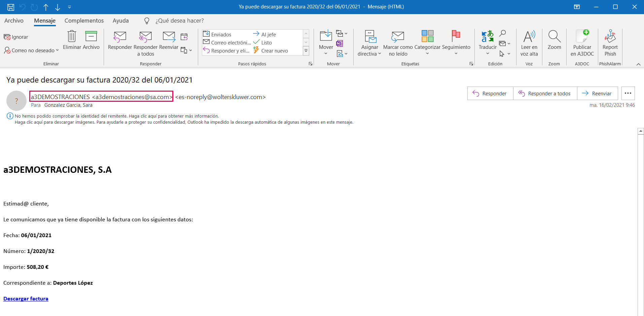
Task: Switch to Complementos tab
Action: click(84, 21)
